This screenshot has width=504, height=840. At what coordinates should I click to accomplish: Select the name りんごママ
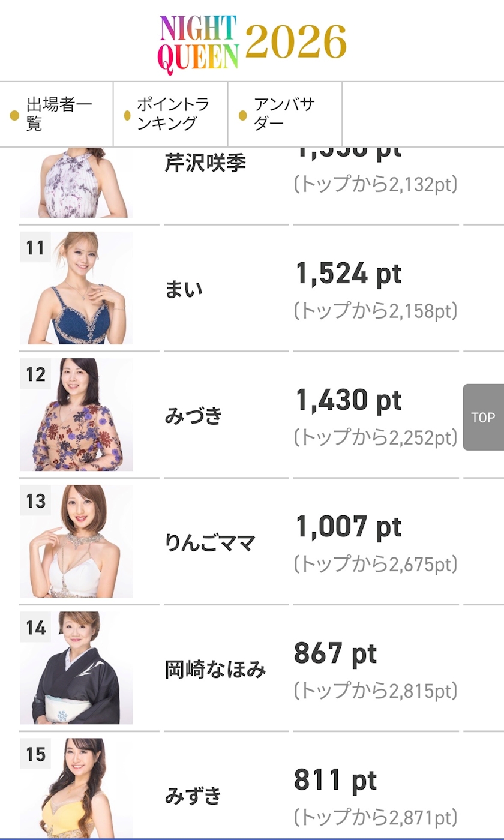(210, 542)
